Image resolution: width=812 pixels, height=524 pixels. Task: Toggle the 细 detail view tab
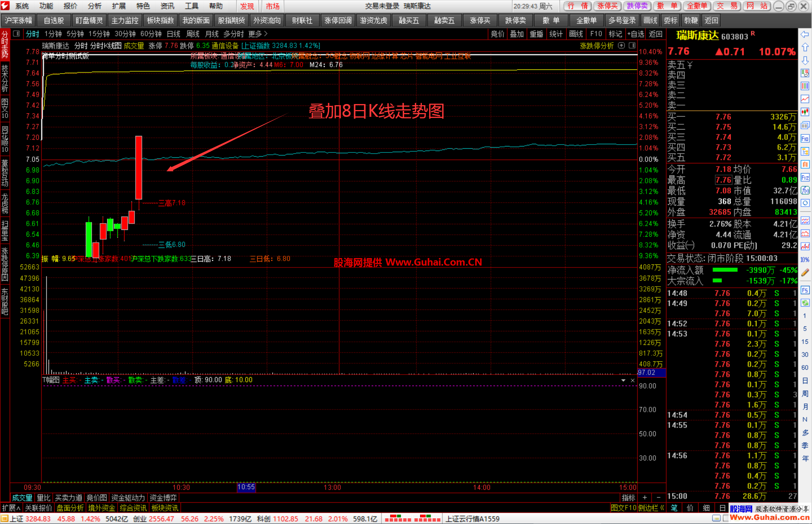706,508
